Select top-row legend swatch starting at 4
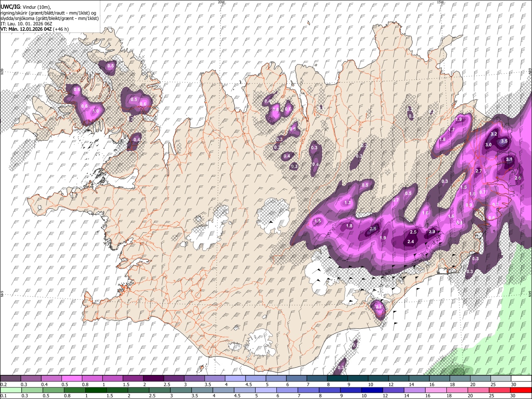Viewport: 532px width, 399px height. pos(235,378)
